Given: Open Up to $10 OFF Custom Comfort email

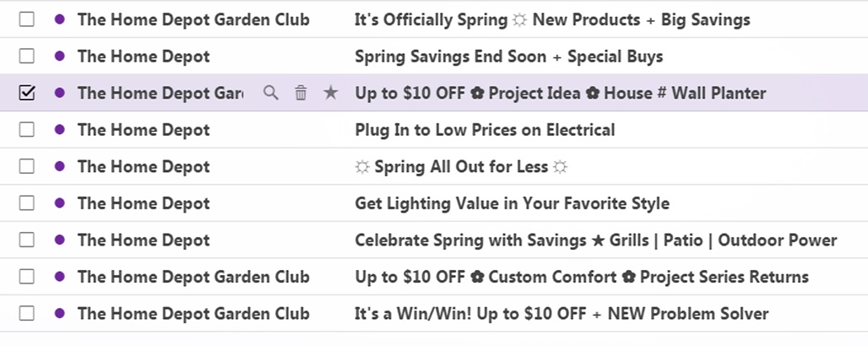Looking at the screenshot, I should pyautogui.click(x=581, y=277).
